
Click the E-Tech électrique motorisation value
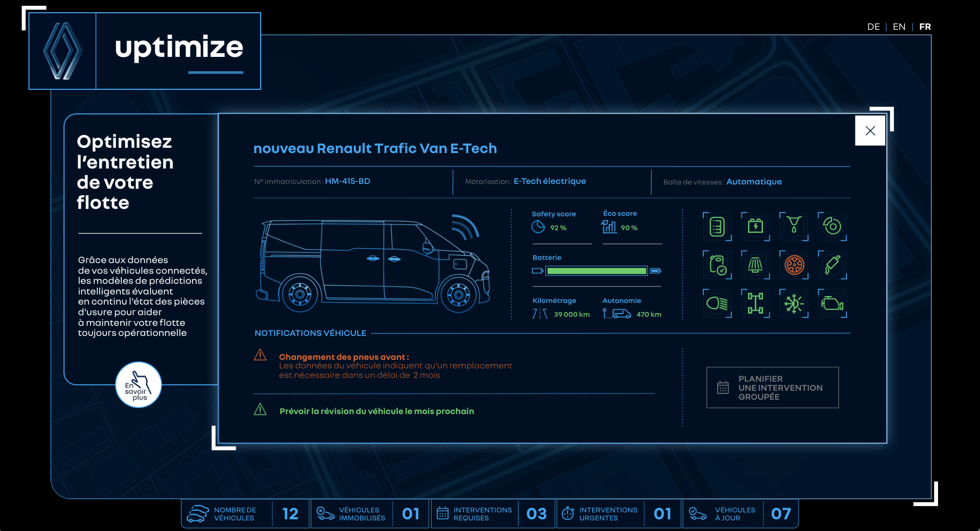click(550, 181)
